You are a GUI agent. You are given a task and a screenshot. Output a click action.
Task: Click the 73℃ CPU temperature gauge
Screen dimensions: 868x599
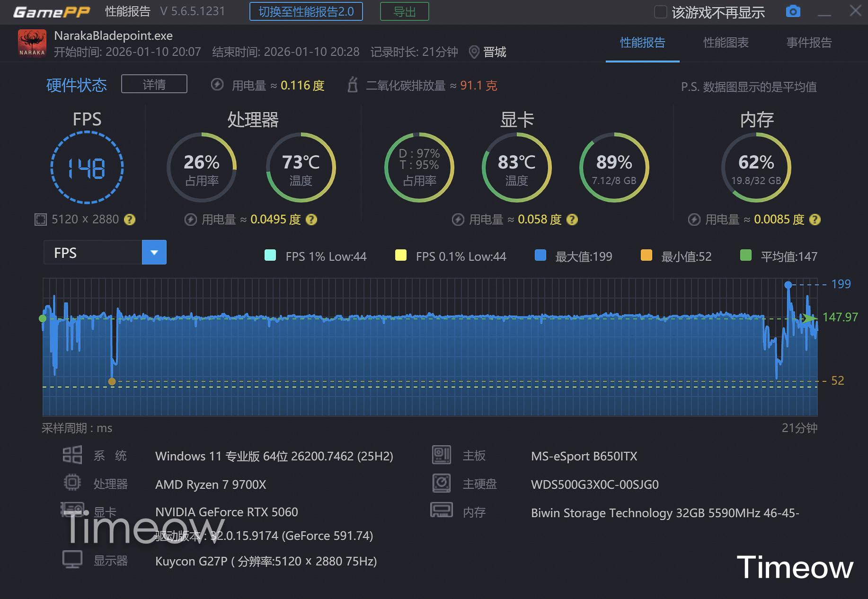pyautogui.click(x=301, y=167)
